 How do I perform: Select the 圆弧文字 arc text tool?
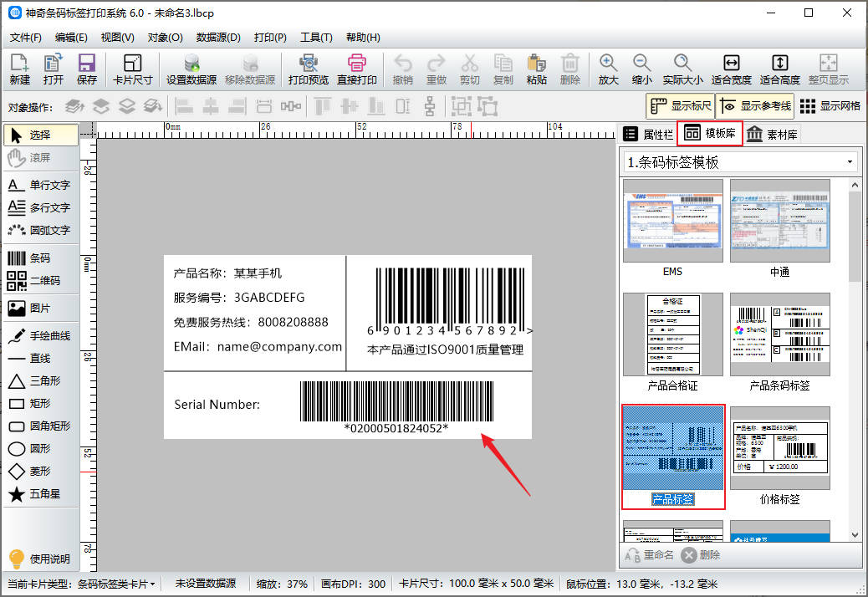click(40, 230)
